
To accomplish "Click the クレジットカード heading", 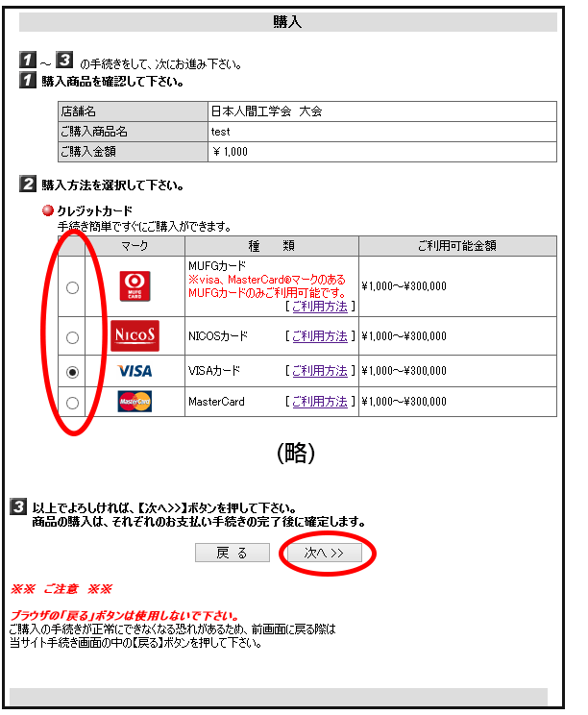I will pos(95,211).
